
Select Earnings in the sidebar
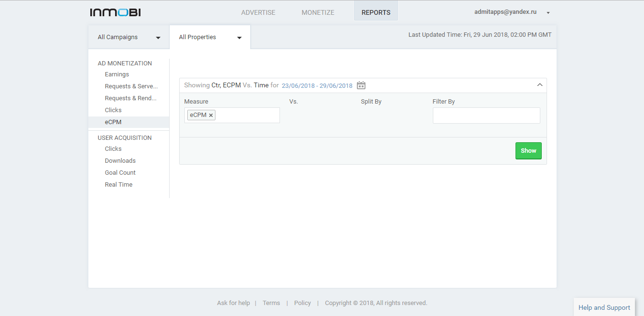click(x=117, y=74)
